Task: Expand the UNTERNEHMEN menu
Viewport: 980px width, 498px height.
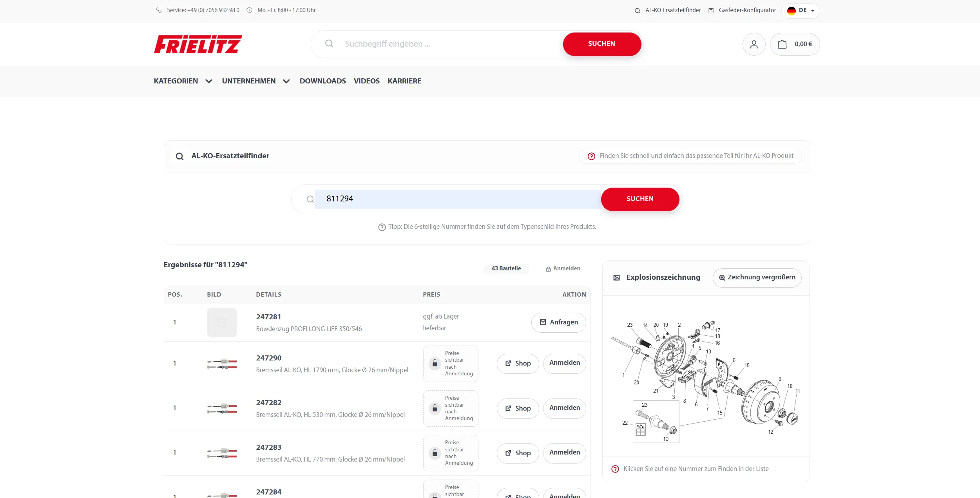Action: (x=256, y=81)
